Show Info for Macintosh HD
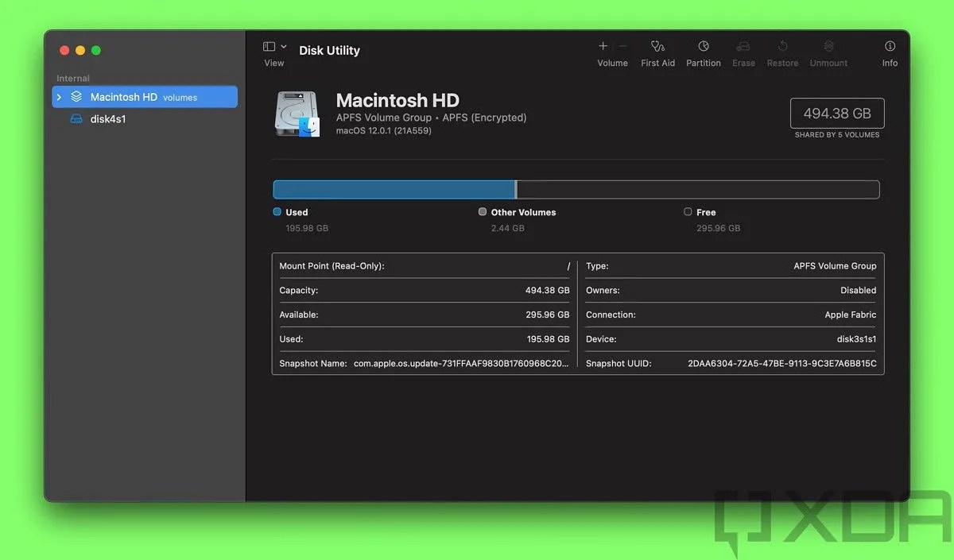 (890, 52)
